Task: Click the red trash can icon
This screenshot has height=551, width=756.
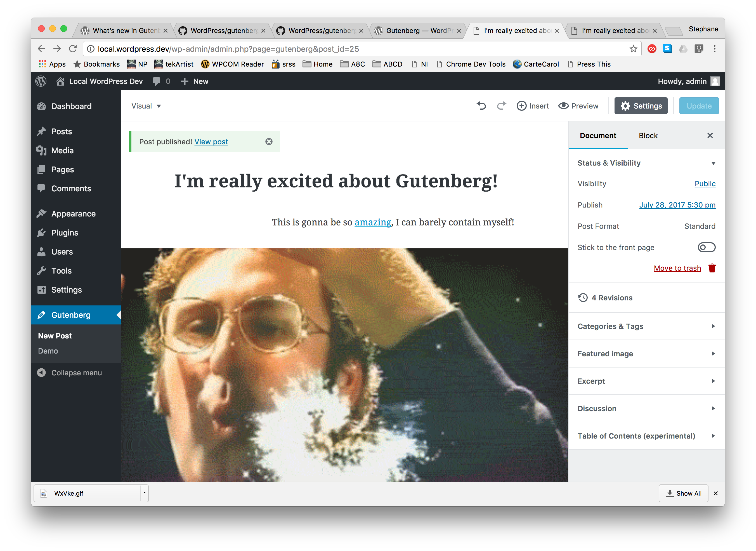Action: click(712, 268)
